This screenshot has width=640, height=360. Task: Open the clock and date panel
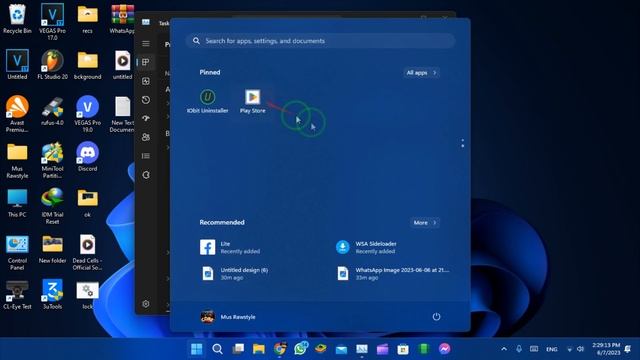[606, 349]
